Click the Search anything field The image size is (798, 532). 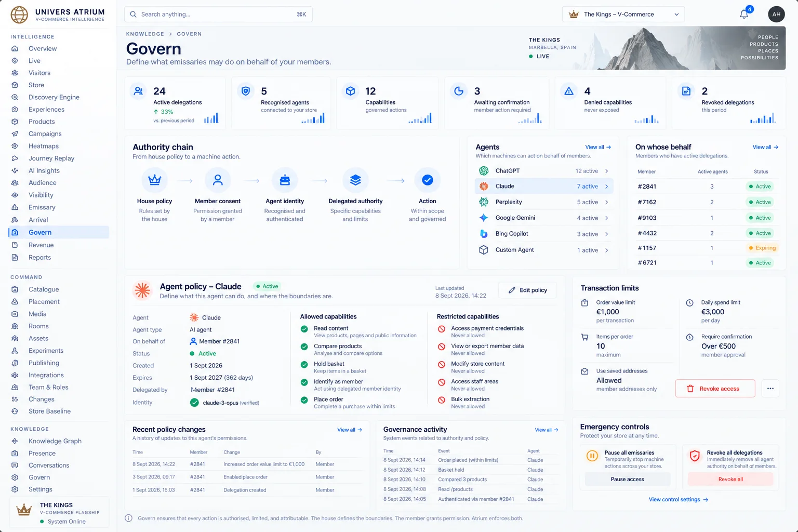click(x=218, y=14)
